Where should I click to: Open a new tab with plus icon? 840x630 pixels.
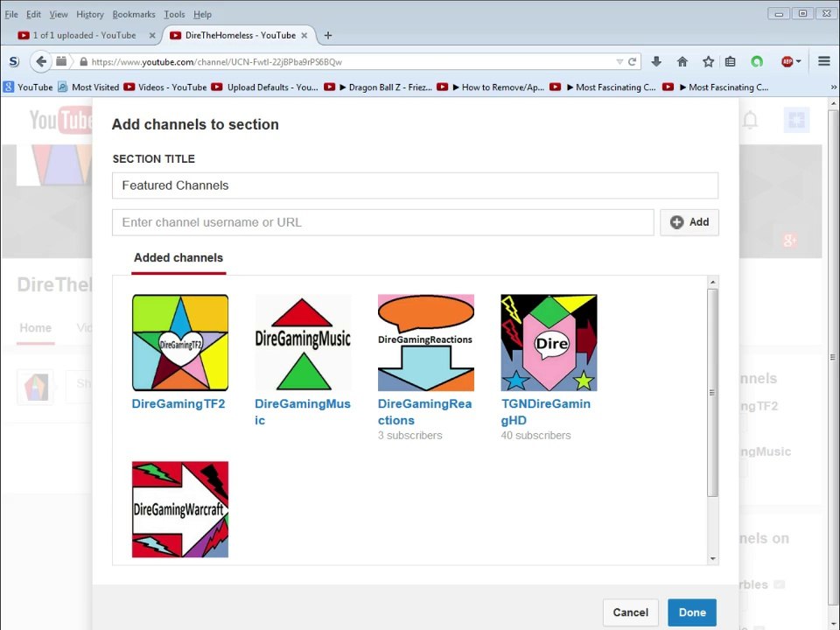pos(328,35)
